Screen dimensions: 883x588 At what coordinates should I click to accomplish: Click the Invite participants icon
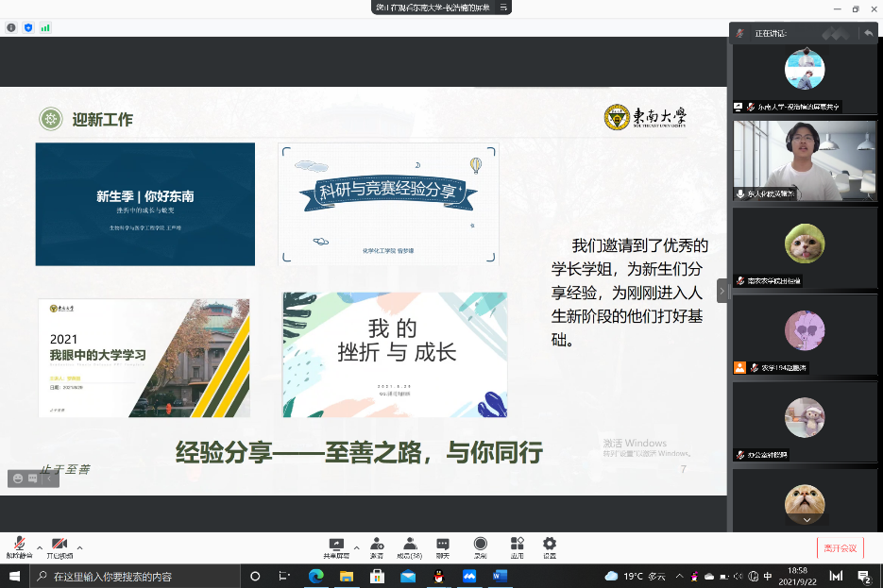pos(377,545)
